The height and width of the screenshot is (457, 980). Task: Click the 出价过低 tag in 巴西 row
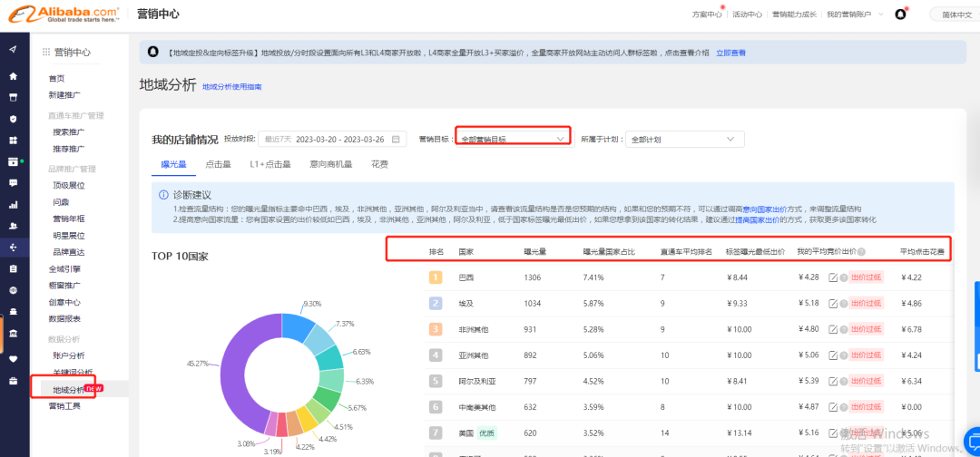866,277
